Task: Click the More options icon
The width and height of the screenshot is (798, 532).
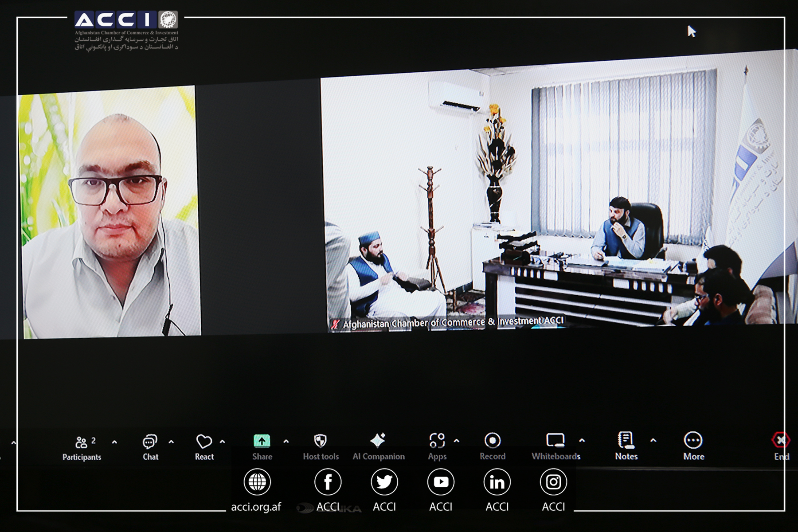Action: click(x=693, y=440)
